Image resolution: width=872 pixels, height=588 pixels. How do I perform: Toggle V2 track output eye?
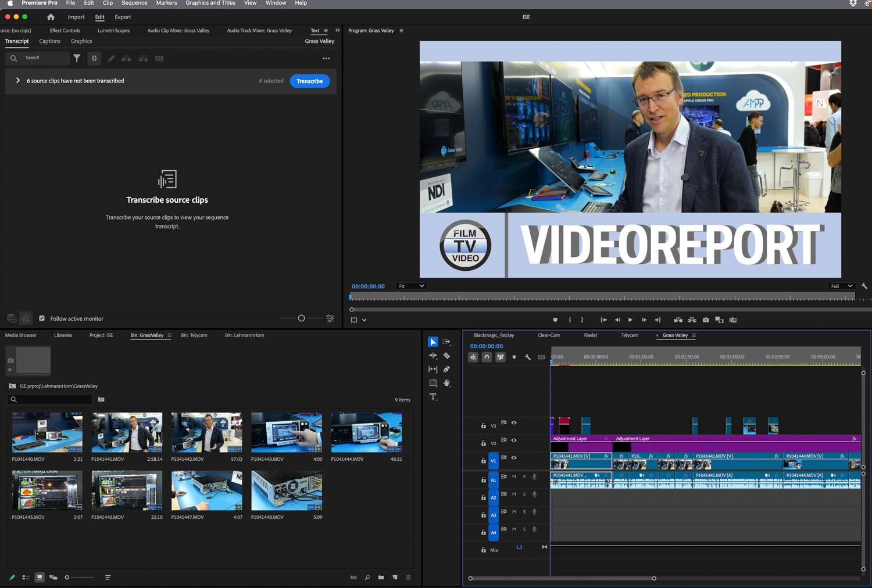click(x=514, y=440)
